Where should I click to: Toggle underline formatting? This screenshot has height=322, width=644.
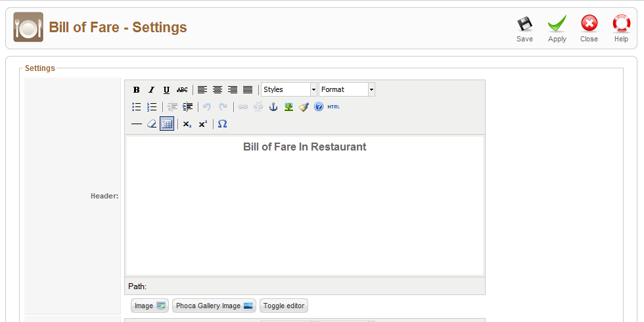[x=166, y=89]
